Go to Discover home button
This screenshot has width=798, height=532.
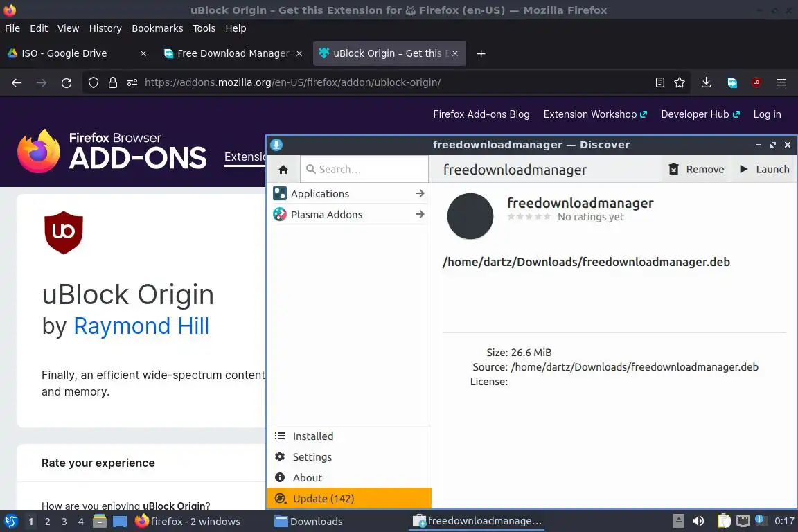(x=283, y=170)
